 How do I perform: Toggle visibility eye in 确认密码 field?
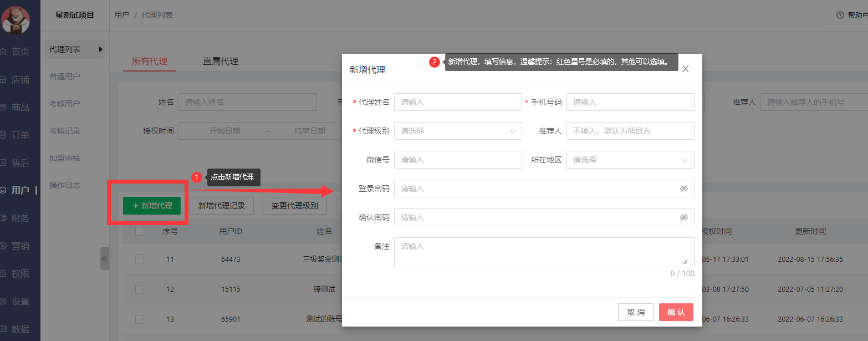pyautogui.click(x=683, y=217)
